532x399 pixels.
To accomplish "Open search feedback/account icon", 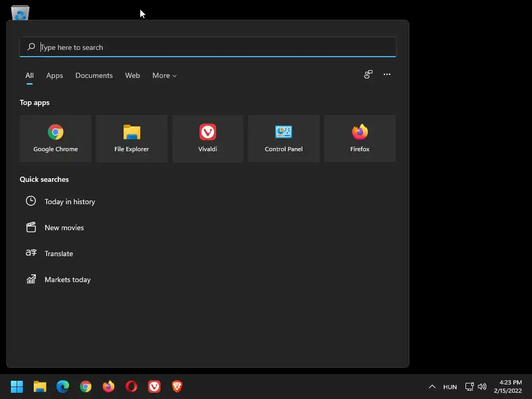I will pos(368,74).
